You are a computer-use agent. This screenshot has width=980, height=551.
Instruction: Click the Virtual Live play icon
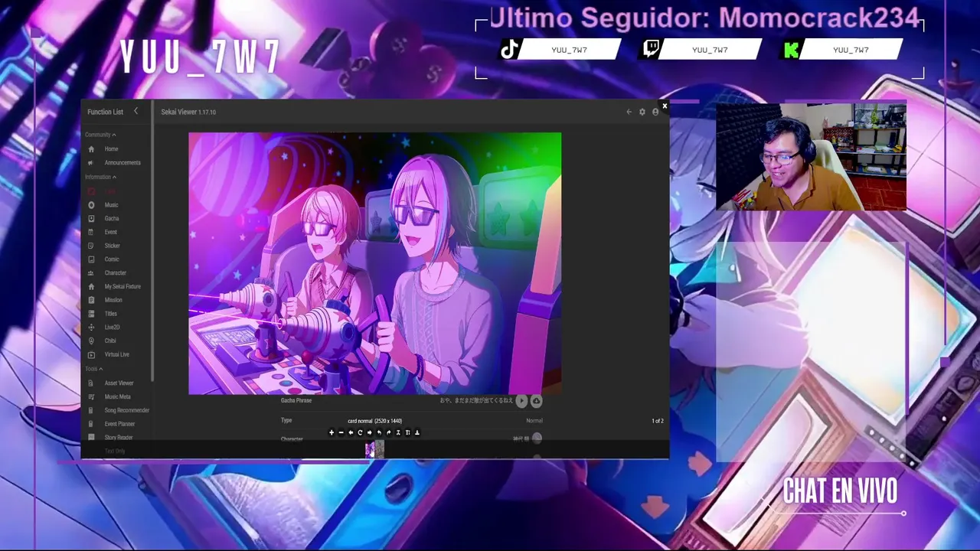91,354
